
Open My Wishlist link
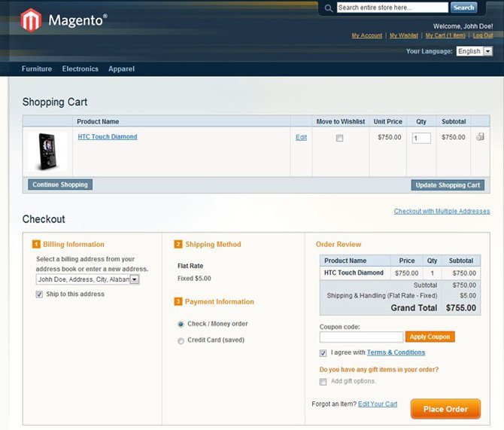pos(404,35)
